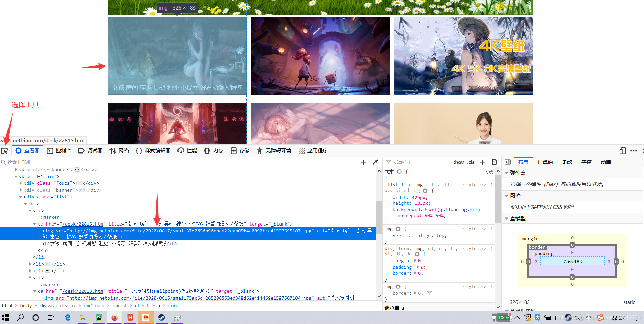This screenshot has width=644, height=324.
Task: Open the 应用程序 application tab
Action: tap(313, 151)
